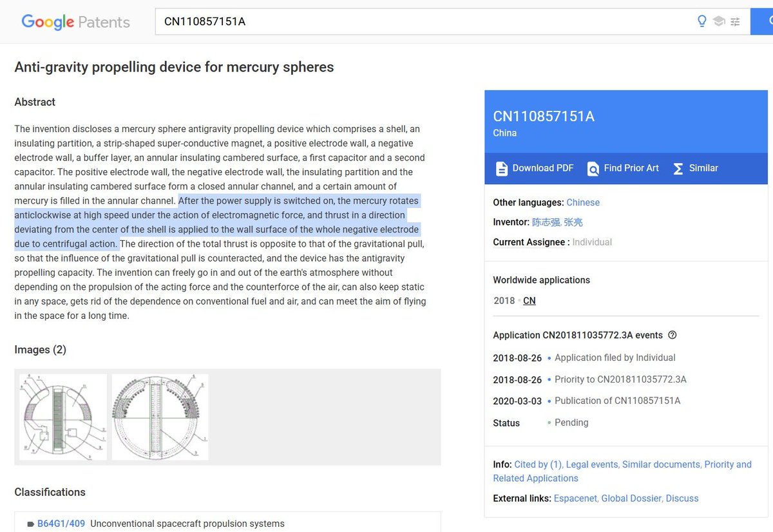
Task: Switch to the Chinese language version
Action: click(583, 202)
